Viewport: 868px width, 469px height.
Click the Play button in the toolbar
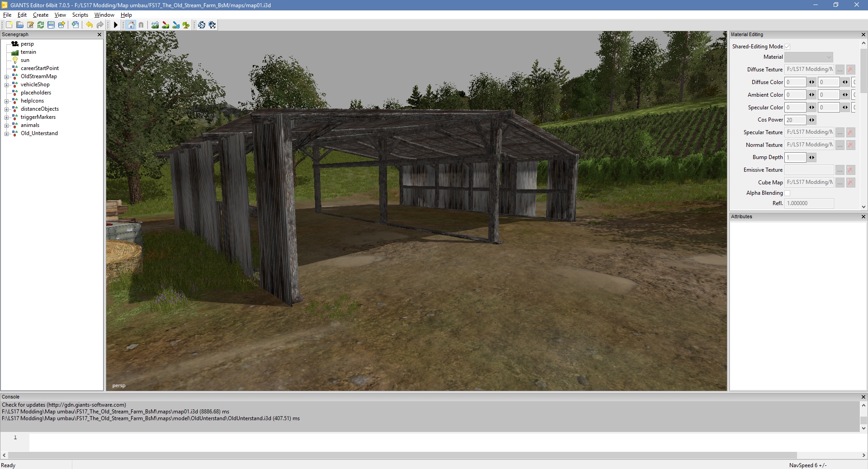tap(116, 25)
